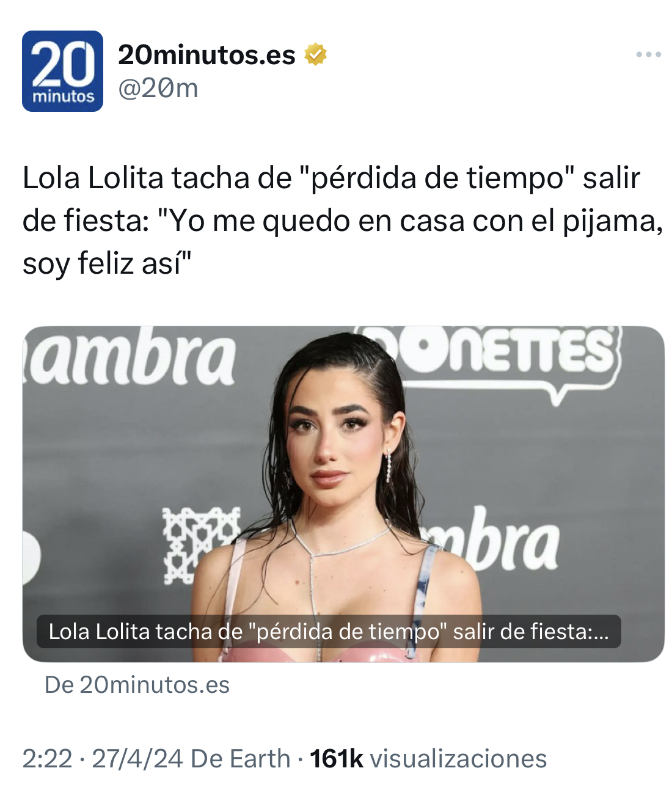Image resolution: width=672 pixels, height=790 pixels.
Task: Click the 2:22 post time
Action: click(x=47, y=758)
